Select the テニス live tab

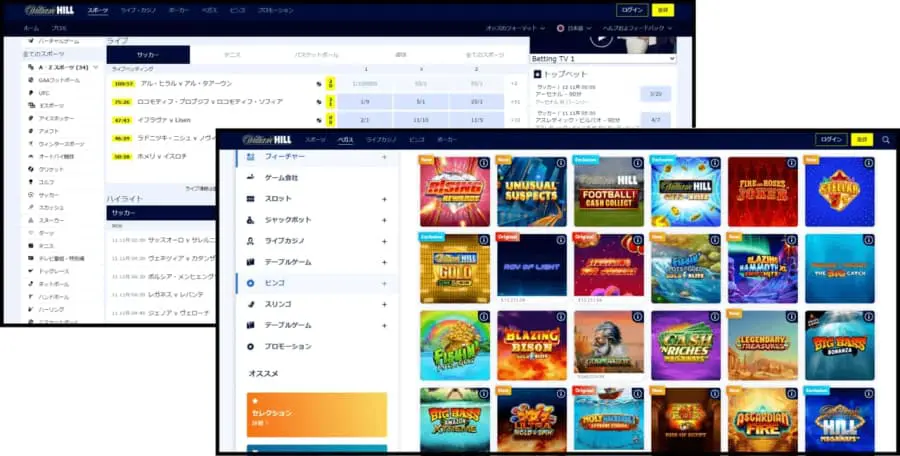pos(232,55)
